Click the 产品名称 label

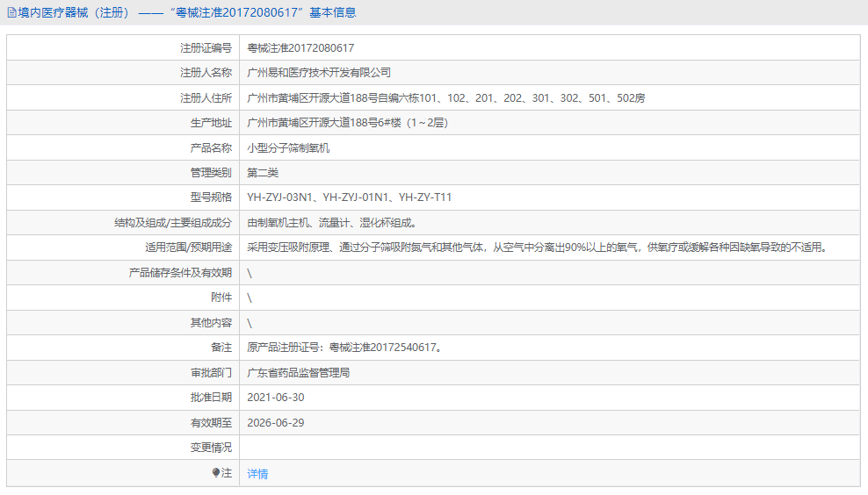pyautogui.click(x=211, y=147)
